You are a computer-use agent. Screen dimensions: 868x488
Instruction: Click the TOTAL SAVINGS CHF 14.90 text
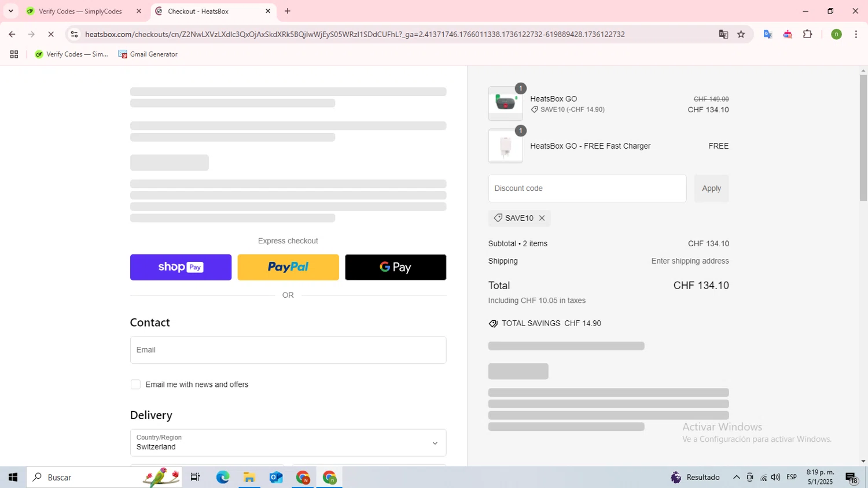point(551,324)
